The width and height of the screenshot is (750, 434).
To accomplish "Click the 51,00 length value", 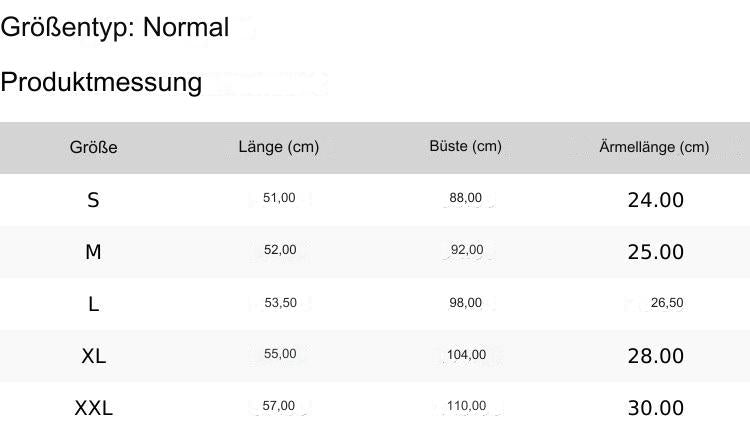I will tap(279, 198).
